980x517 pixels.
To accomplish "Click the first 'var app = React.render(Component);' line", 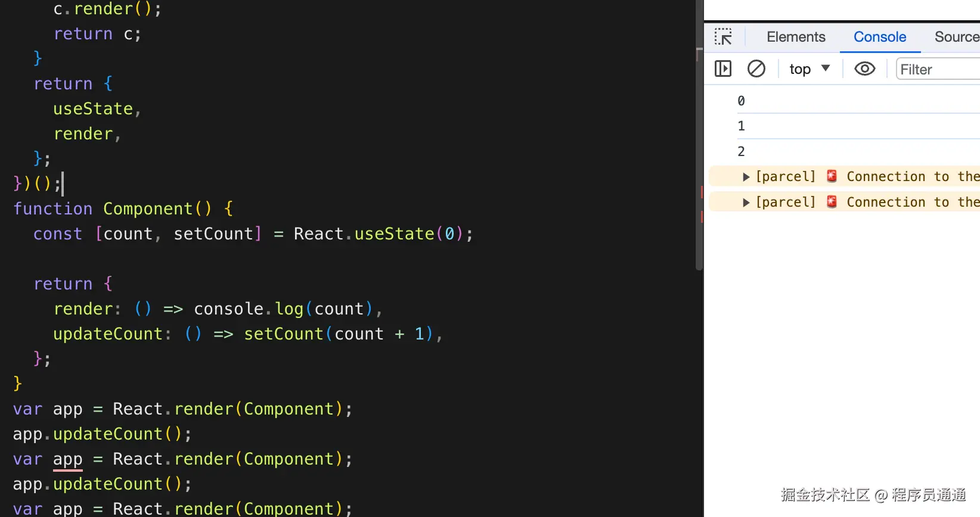I will pos(182,409).
